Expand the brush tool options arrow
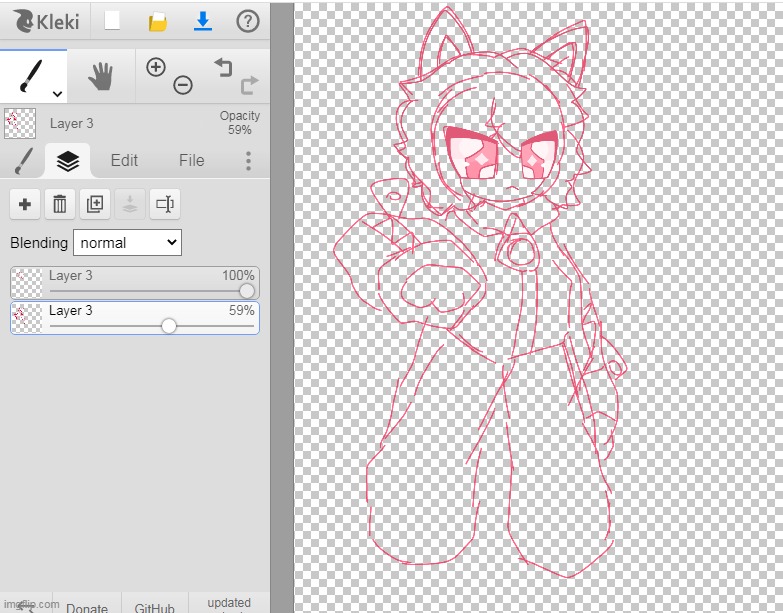The width and height of the screenshot is (783, 613). tap(57, 93)
